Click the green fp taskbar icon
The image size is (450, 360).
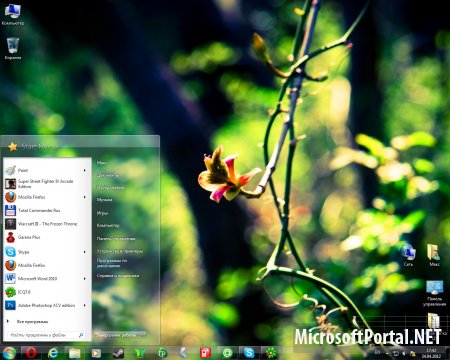pos(162,353)
